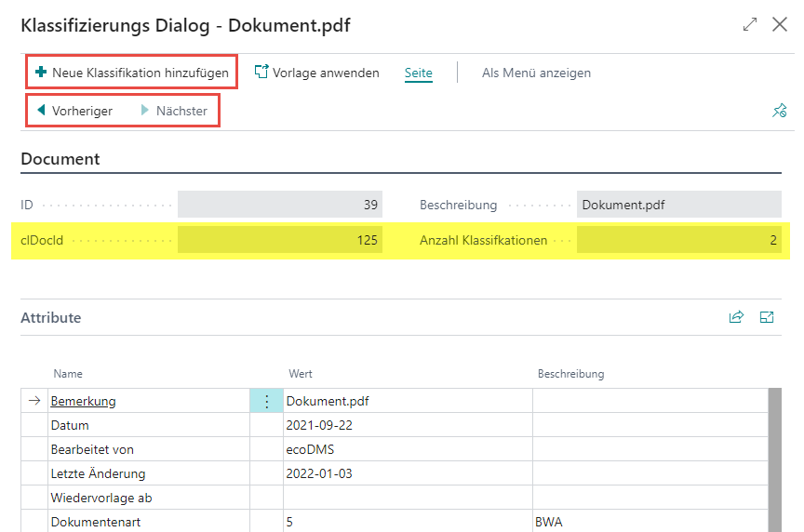Click Anzahl Klassifkationen field showing 2
Viewport: 804px width, 532px height.
[679, 240]
